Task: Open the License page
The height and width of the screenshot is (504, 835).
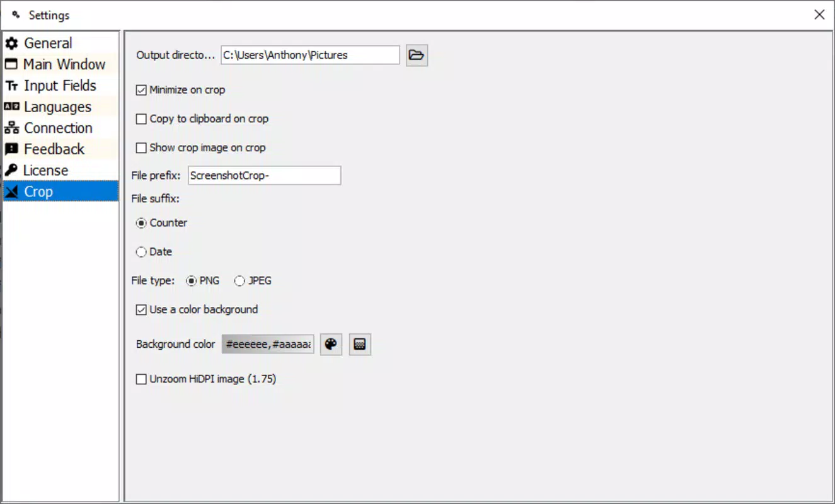Action: pos(60,171)
